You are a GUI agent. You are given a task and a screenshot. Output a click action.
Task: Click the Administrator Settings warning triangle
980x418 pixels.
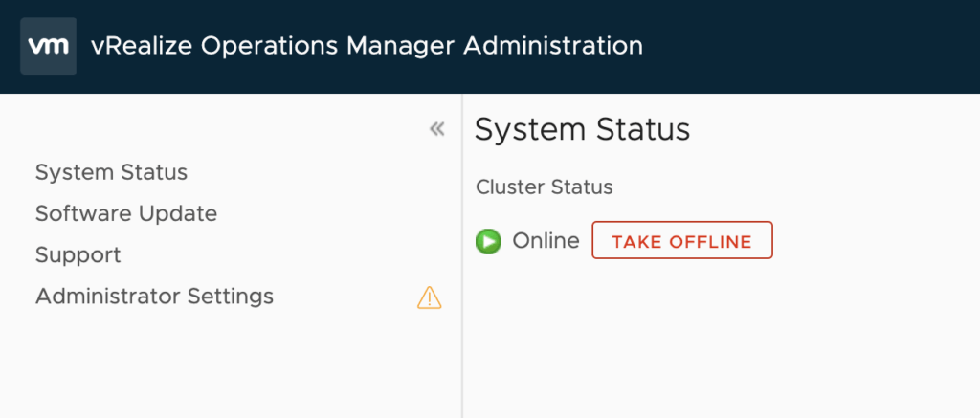coord(430,298)
